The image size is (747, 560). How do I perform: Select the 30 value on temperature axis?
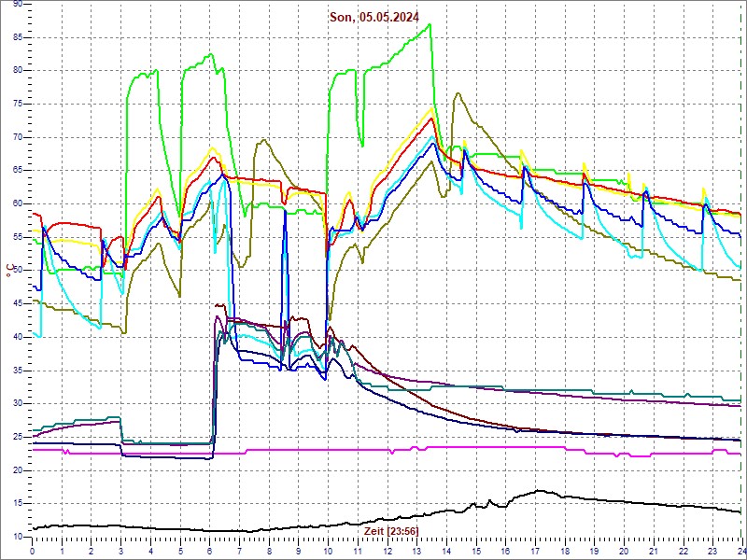tap(18, 404)
